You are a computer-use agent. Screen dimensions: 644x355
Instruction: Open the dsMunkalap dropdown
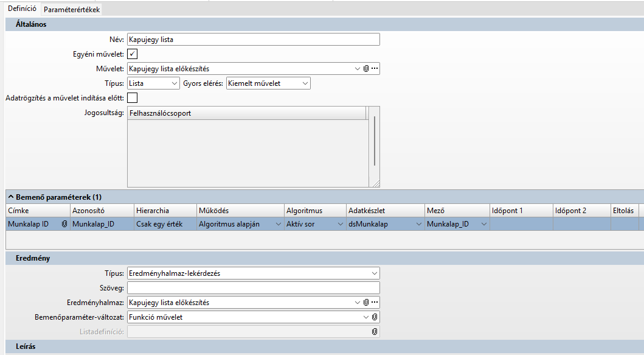pyautogui.click(x=419, y=224)
